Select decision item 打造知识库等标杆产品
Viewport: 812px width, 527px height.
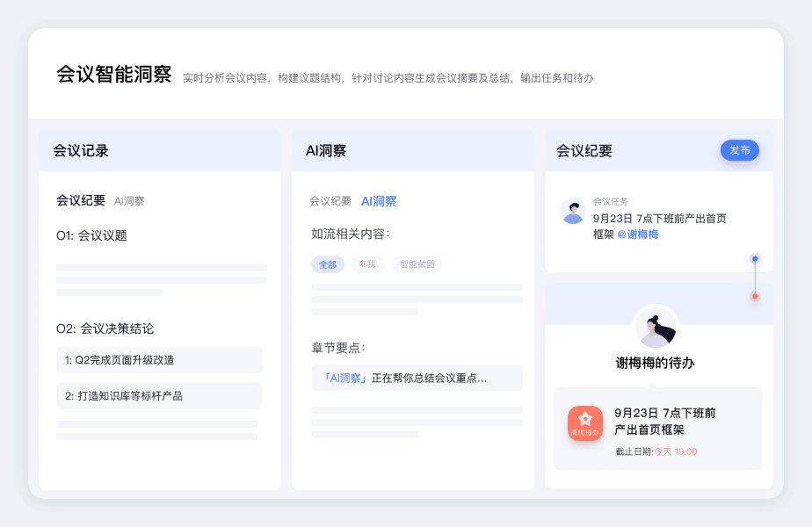click(159, 396)
